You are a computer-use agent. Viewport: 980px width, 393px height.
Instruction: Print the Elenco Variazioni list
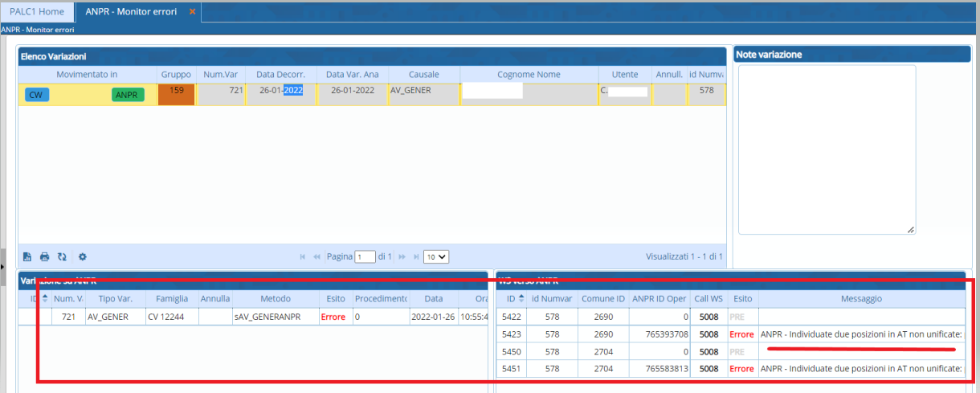[45, 257]
